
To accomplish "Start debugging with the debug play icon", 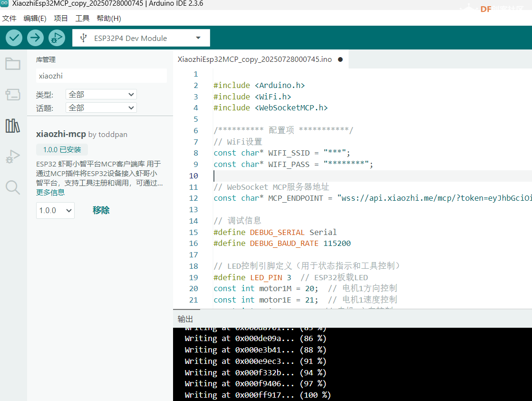I will [x=57, y=38].
